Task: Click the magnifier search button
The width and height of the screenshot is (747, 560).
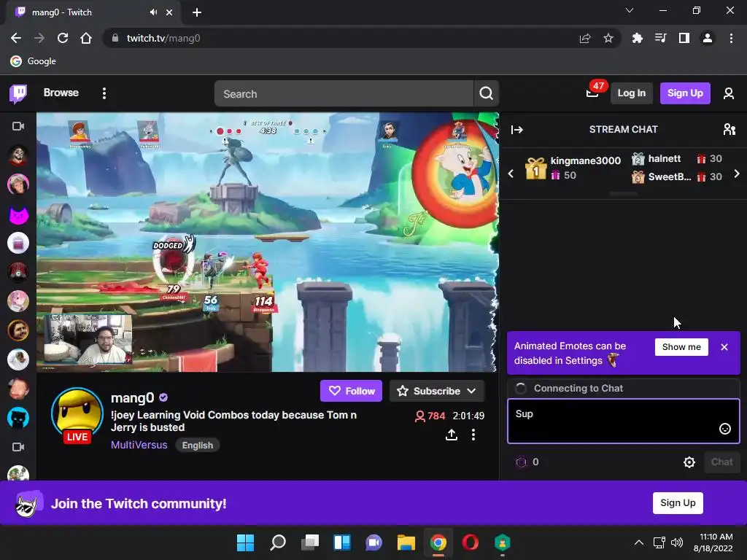Action: pos(486,93)
